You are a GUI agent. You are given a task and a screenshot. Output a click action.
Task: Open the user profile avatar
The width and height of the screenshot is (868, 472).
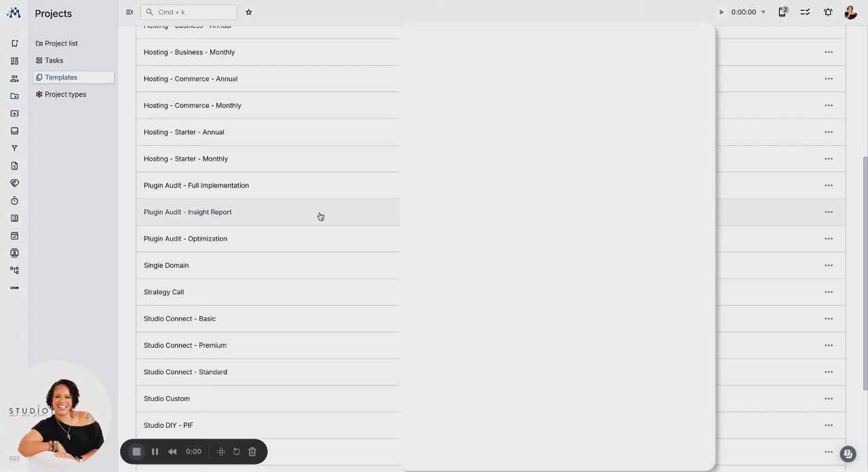[x=850, y=12]
